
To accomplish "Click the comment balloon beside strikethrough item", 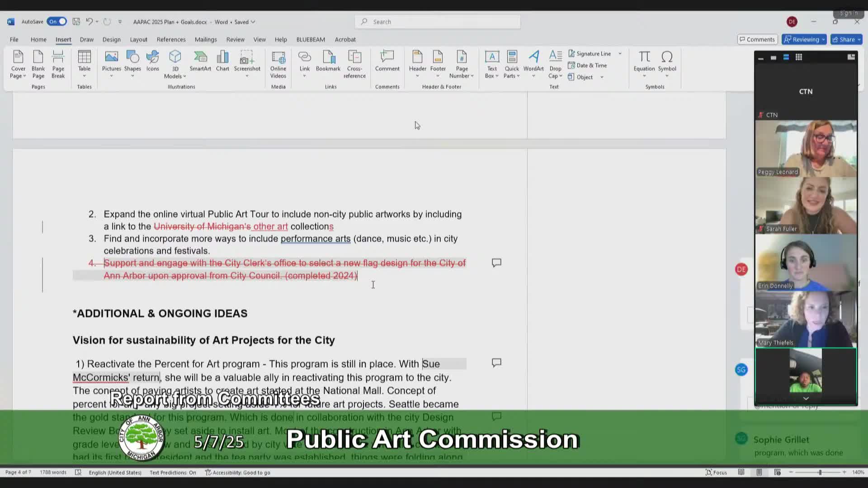I will click(496, 263).
